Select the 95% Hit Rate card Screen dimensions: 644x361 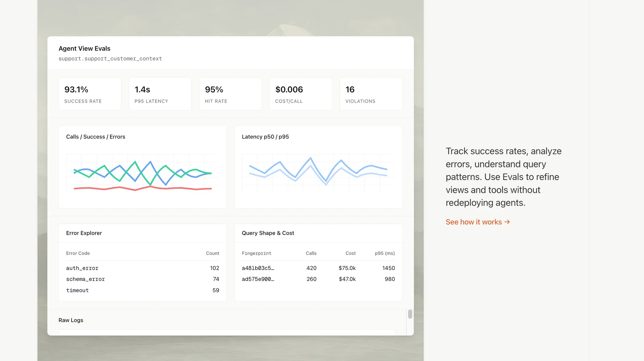230,94
